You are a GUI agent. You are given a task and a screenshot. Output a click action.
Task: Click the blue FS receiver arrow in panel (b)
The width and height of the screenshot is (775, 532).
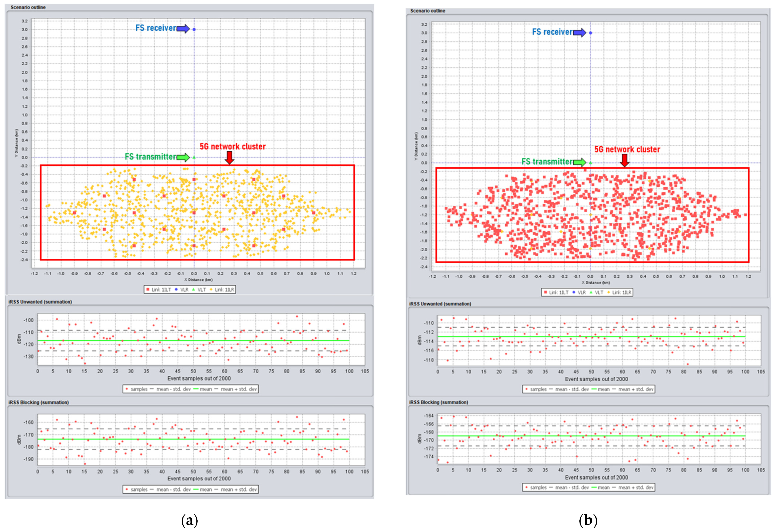(580, 32)
